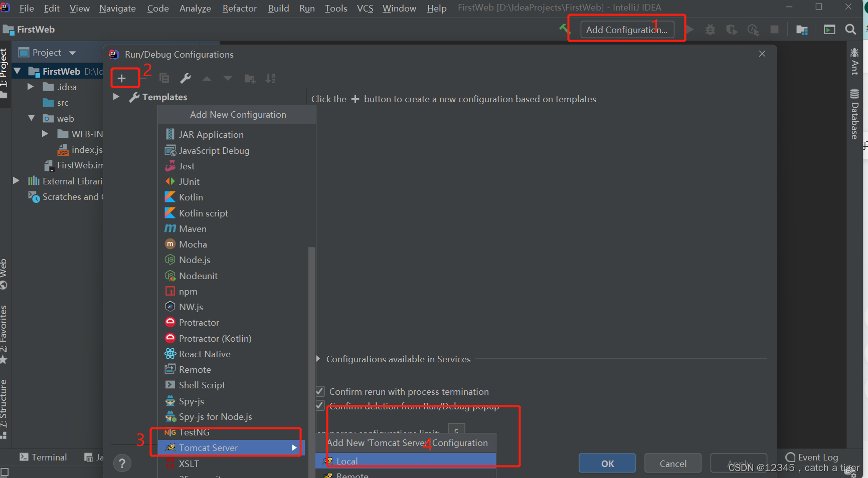Toggle Confirm deletion from Run/Debug popup checkbox
Viewport: 868px width, 478px height.
pyautogui.click(x=320, y=405)
